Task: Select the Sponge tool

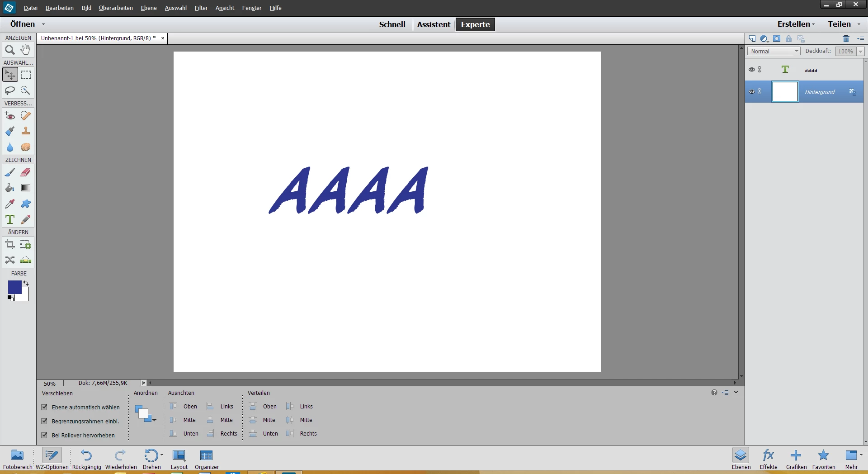Action: pos(26,147)
